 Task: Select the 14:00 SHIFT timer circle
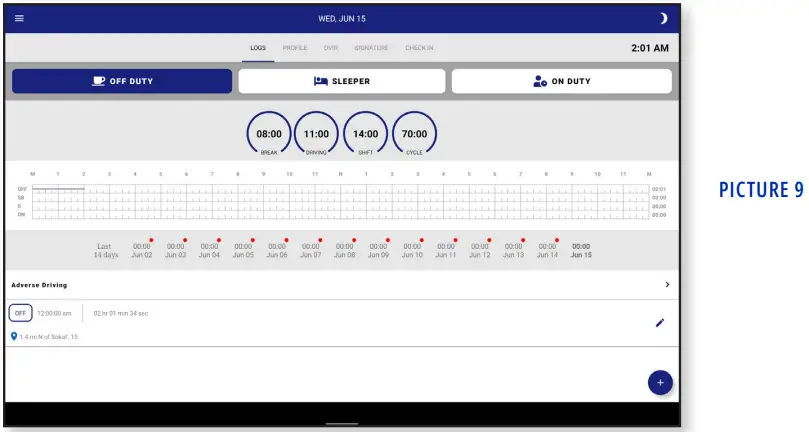click(365, 134)
